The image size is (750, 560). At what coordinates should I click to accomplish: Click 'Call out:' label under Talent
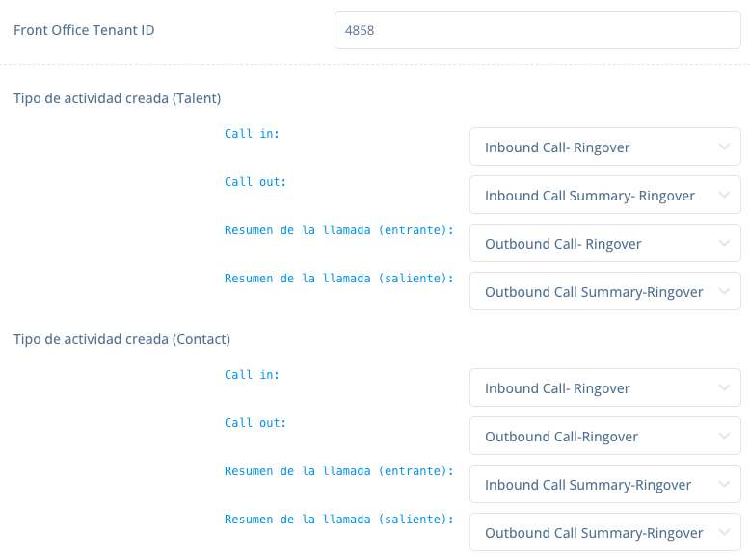tap(255, 182)
